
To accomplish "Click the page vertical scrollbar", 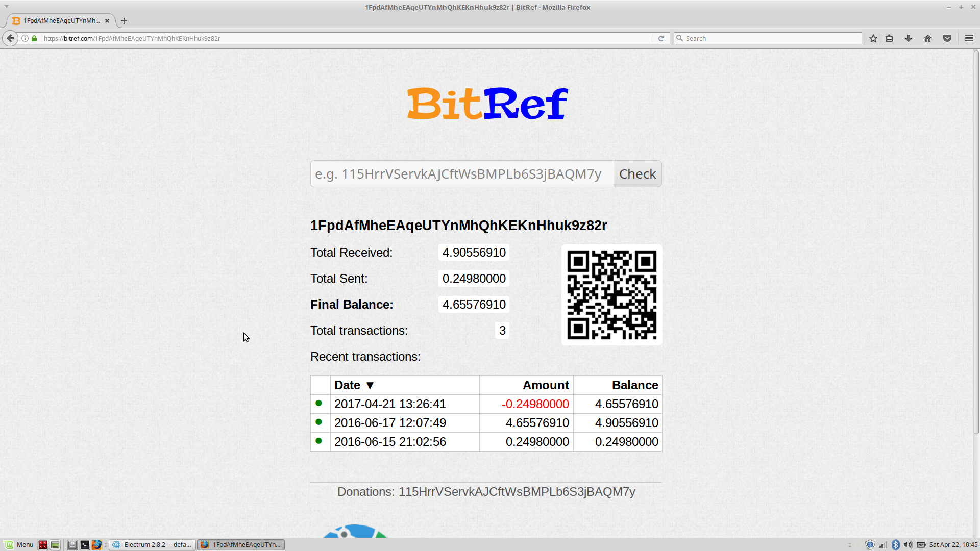I will [x=976, y=242].
